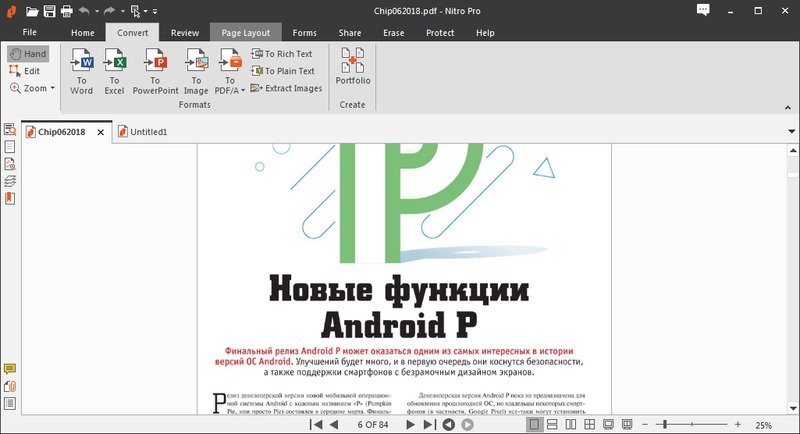Open the orange Bookmarks pane icon

[x=10, y=198]
